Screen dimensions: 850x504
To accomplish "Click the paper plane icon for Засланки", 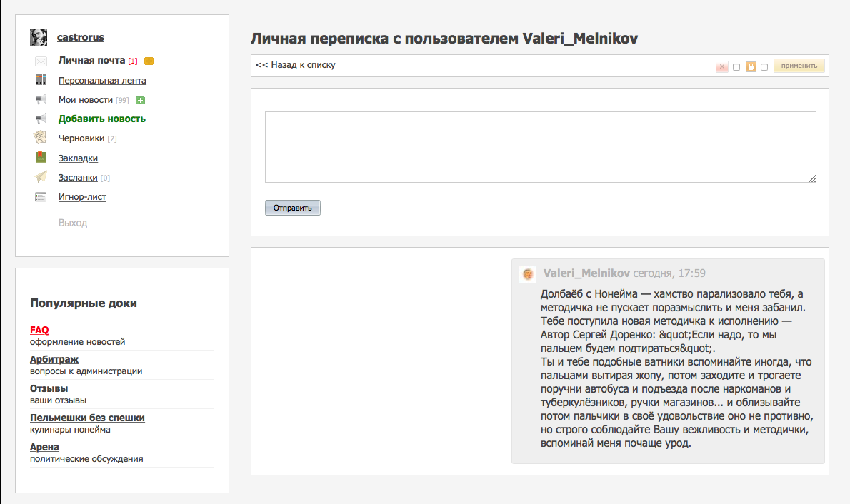I will tap(41, 177).
